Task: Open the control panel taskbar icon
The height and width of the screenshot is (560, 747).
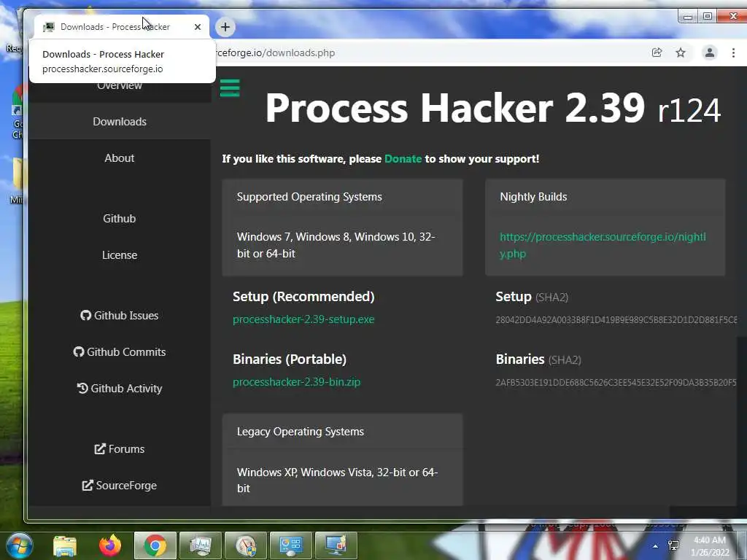Action: (291, 545)
